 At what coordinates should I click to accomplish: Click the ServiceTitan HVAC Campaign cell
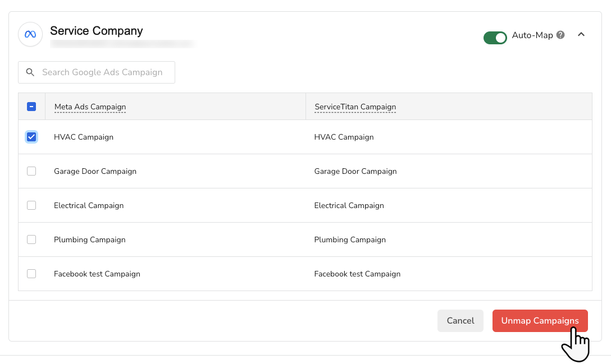coord(344,137)
